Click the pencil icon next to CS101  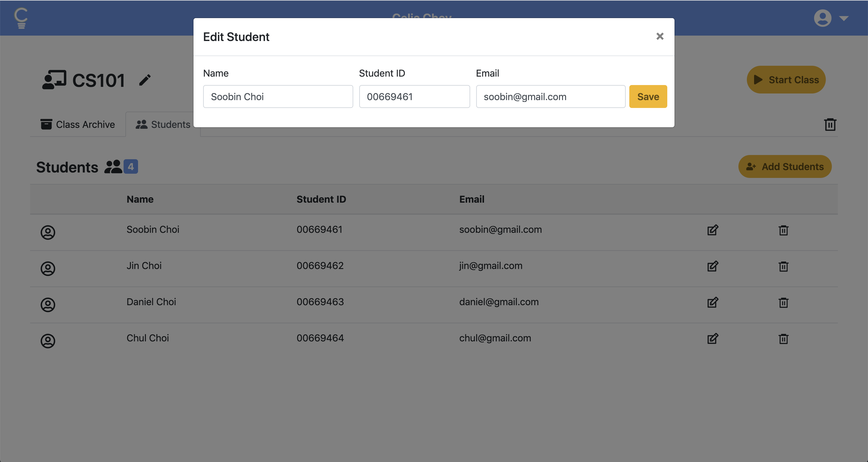[x=145, y=80]
